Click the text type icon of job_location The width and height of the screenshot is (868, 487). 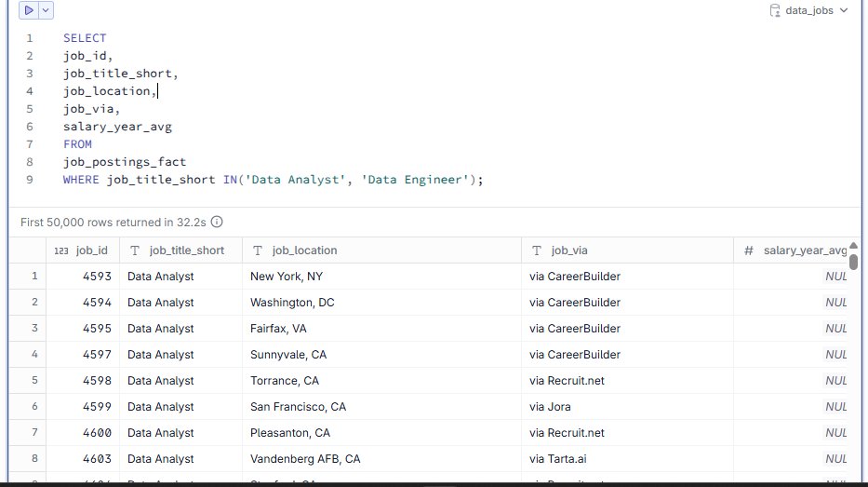[x=258, y=251]
